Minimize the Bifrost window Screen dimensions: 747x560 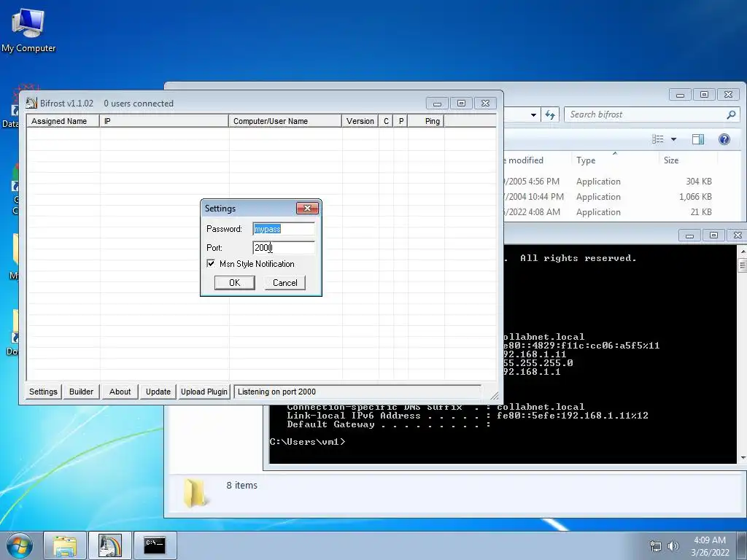[437, 104]
